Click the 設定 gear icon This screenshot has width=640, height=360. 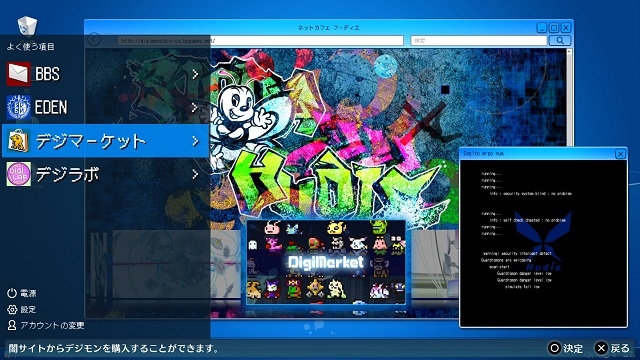tap(12, 309)
